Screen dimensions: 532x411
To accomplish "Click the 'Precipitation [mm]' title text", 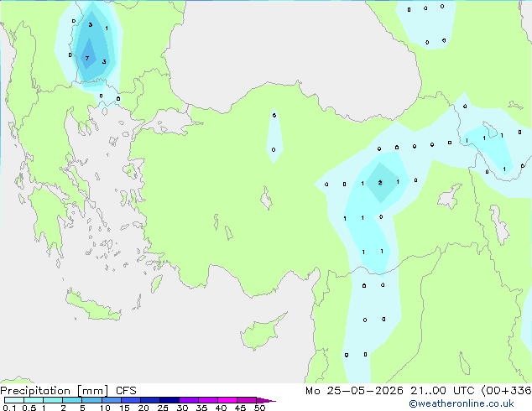I will (55, 391).
